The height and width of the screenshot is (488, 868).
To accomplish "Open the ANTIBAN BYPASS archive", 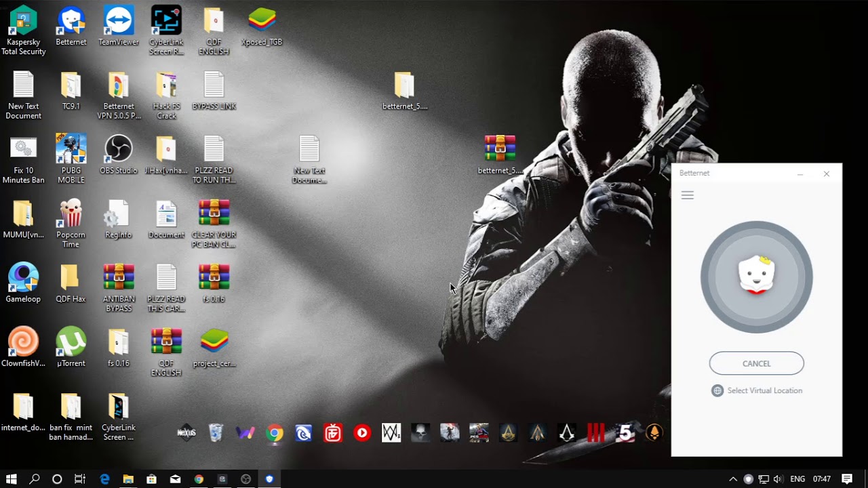I will point(119,288).
